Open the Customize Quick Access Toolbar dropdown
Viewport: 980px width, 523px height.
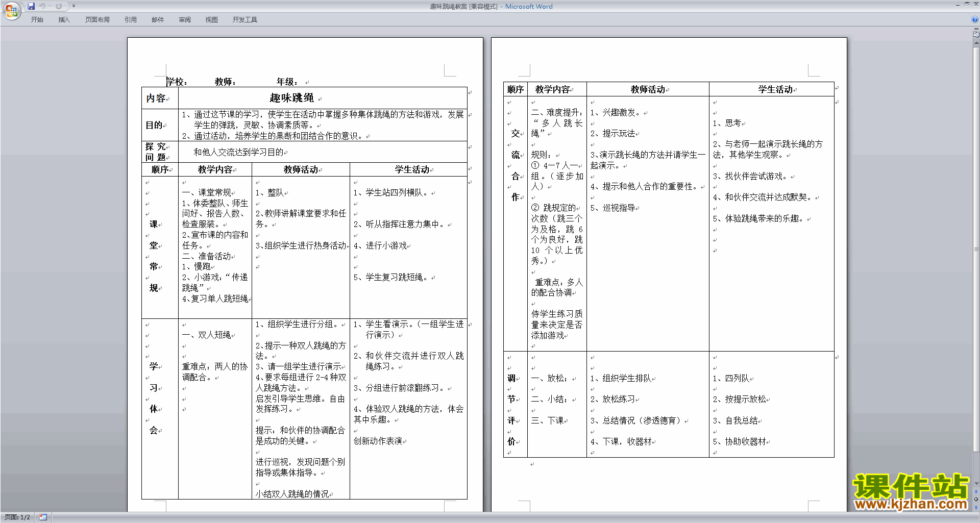(x=73, y=6)
